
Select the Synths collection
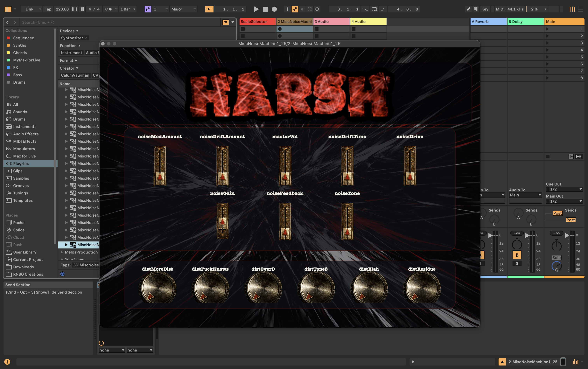pos(19,45)
